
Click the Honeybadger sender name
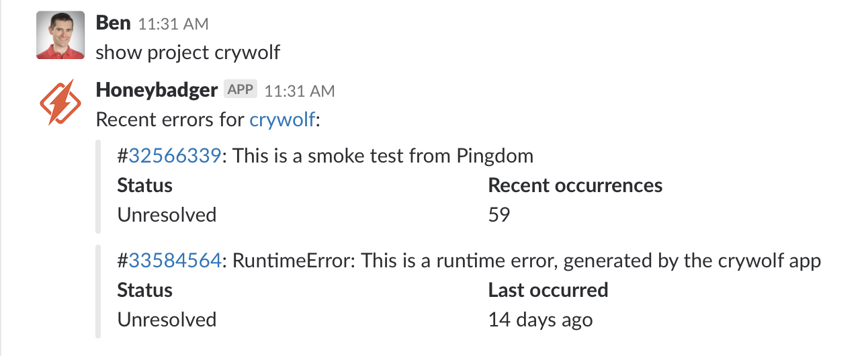pos(157,90)
